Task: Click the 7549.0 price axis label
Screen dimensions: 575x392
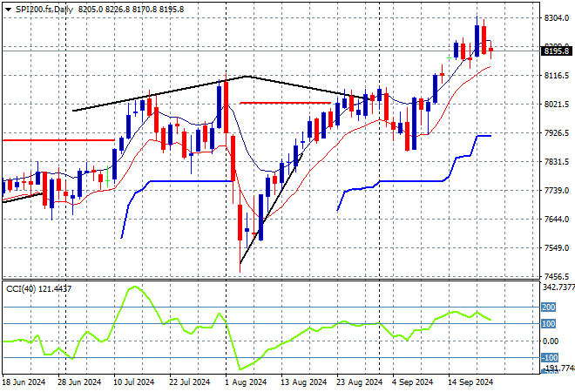Action: (557, 248)
